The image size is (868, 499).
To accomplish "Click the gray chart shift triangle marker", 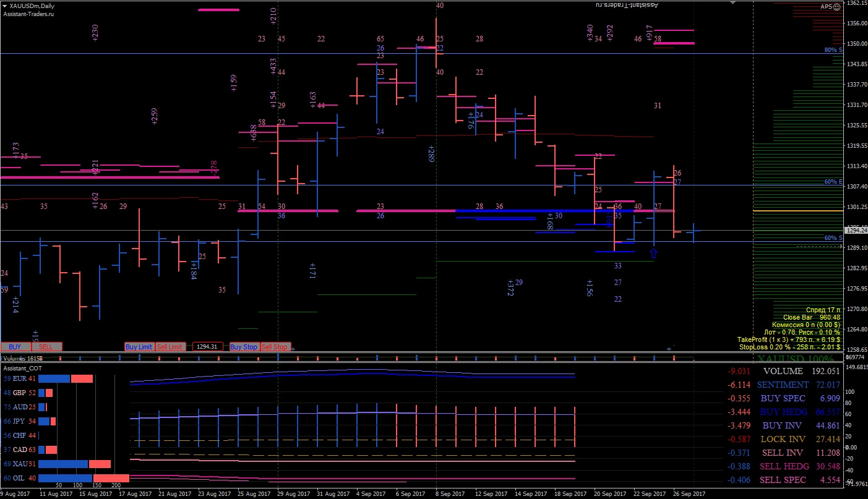I will click(733, 2).
